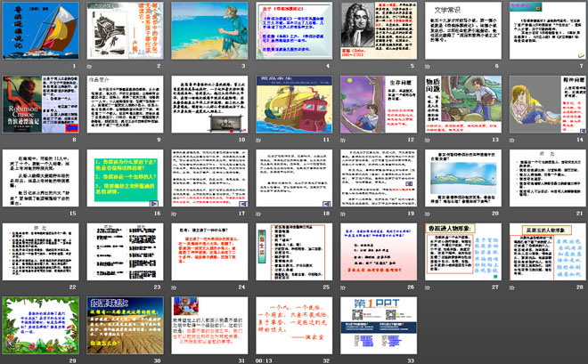This screenshot has width=588, height=364.
Task: Select slide 1 with the sailboat cover
Action: click(x=39, y=30)
